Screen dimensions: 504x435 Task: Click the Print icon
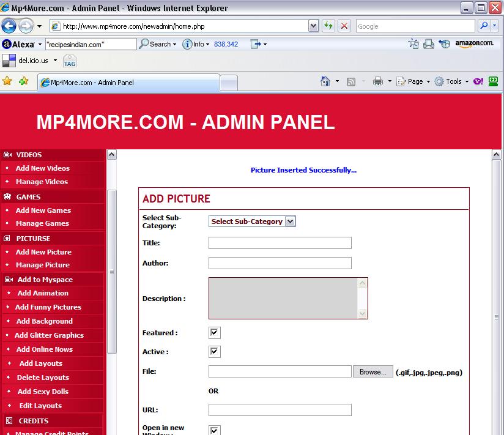click(377, 81)
